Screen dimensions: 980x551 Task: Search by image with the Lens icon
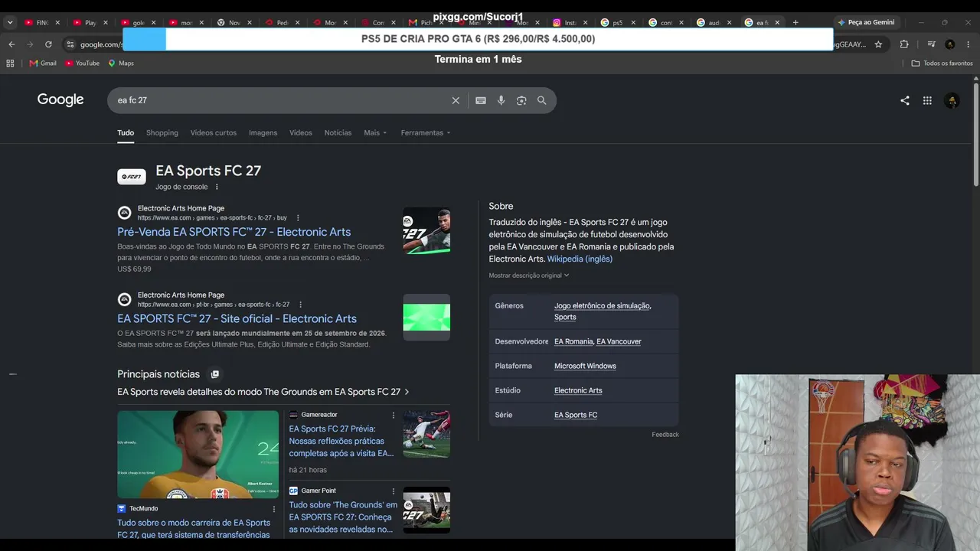pos(521,100)
